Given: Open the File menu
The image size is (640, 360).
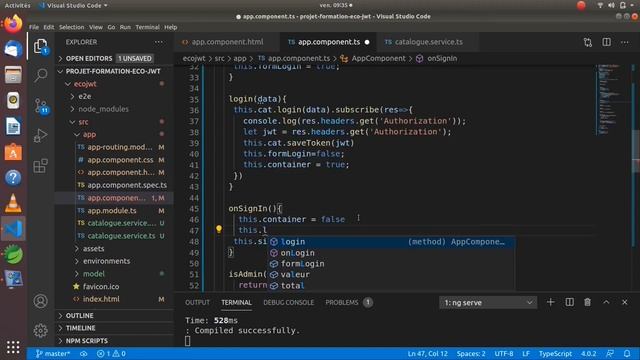Looking at the screenshot, I should [34, 27].
